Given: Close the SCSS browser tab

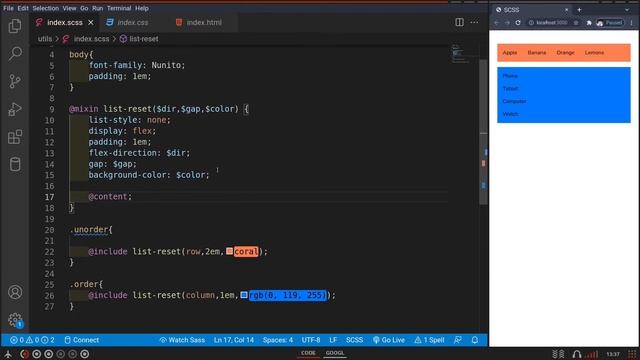Looking at the screenshot, I should click(x=566, y=10).
